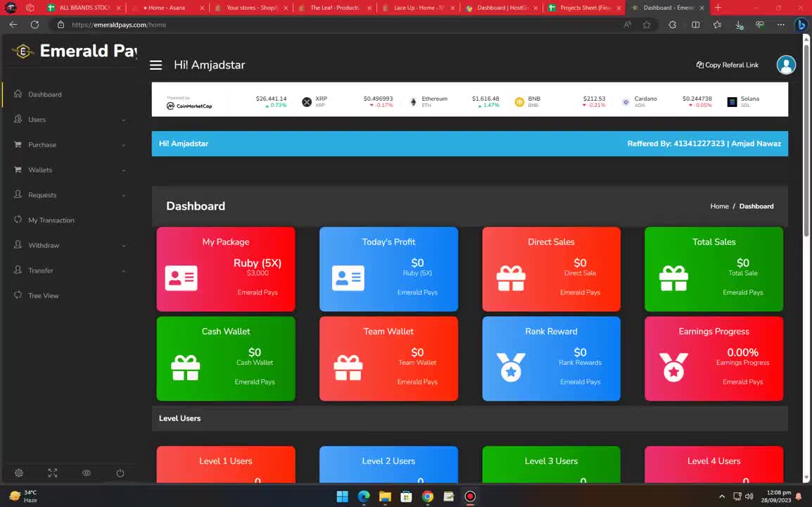Click the Total Sales gift icon
This screenshot has width=812, height=507.
[673, 278]
